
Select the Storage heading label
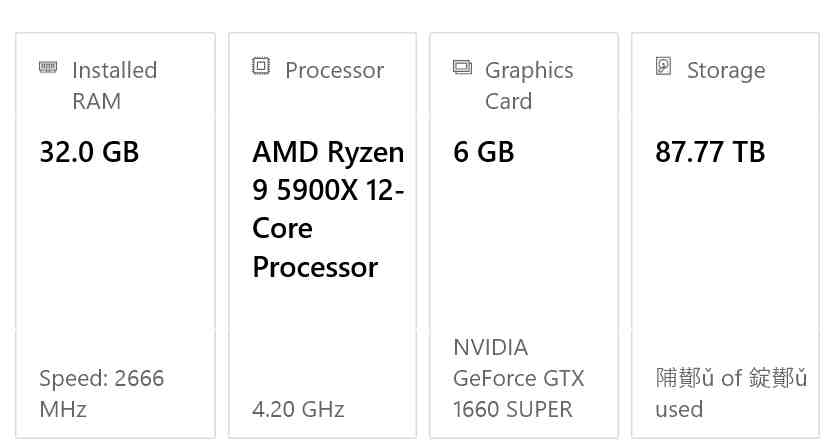[726, 71]
